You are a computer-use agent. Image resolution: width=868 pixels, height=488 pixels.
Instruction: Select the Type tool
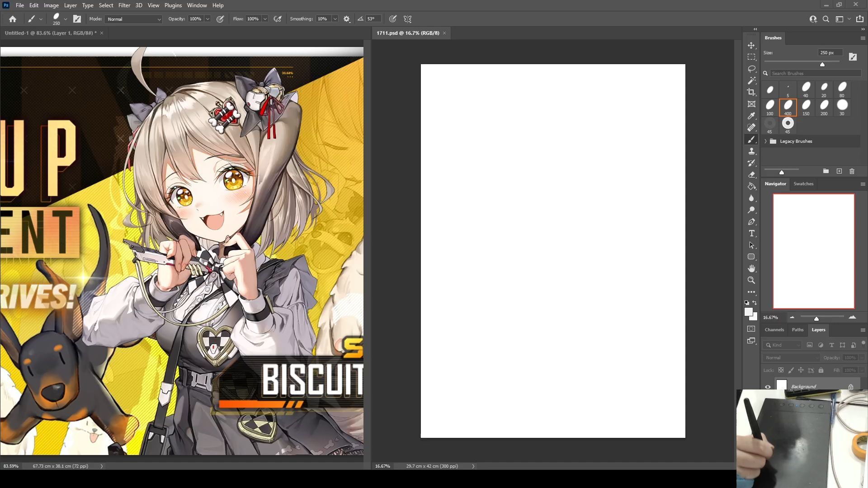[x=751, y=234]
